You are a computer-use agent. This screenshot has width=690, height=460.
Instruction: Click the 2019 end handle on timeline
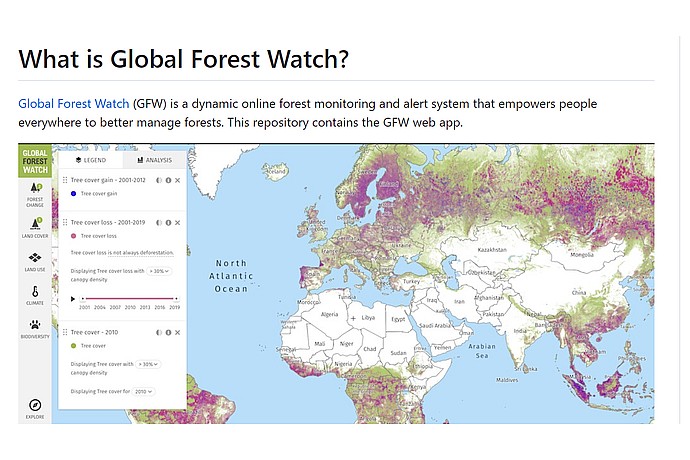(x=176, y=299)
